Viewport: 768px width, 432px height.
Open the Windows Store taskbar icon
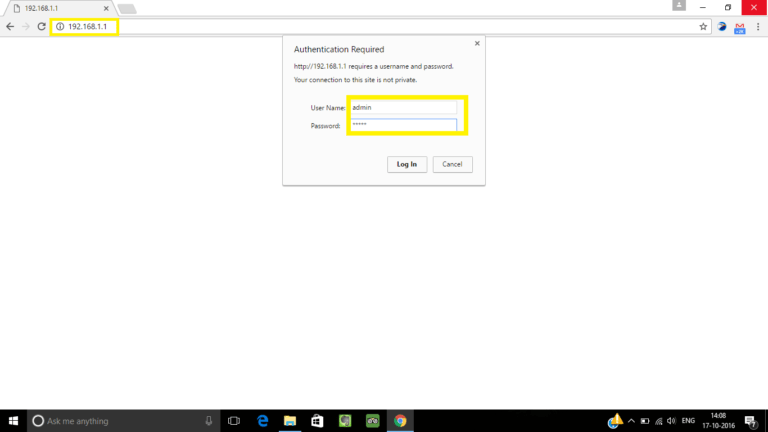(x=317, y=421)
